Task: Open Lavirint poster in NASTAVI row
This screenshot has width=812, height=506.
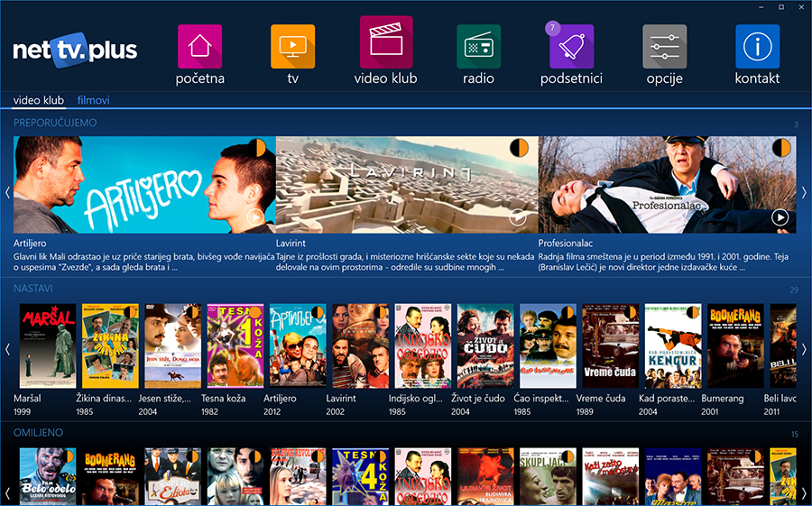Action: click(360, 346)
